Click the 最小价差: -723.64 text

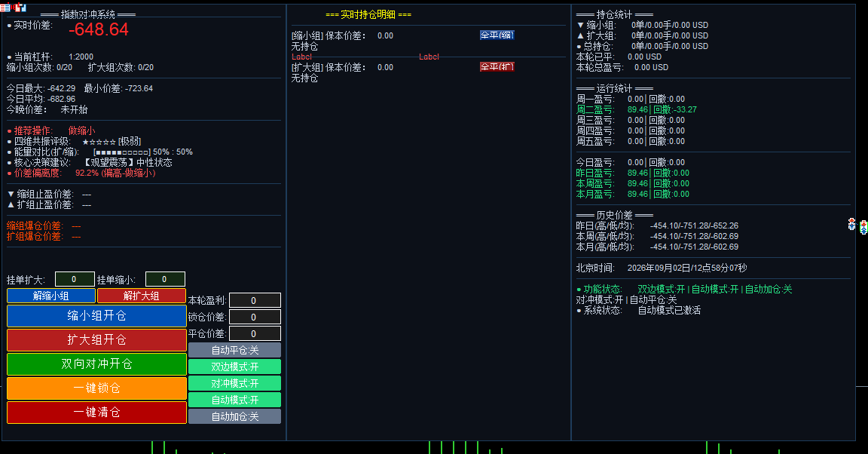point(118,88)
